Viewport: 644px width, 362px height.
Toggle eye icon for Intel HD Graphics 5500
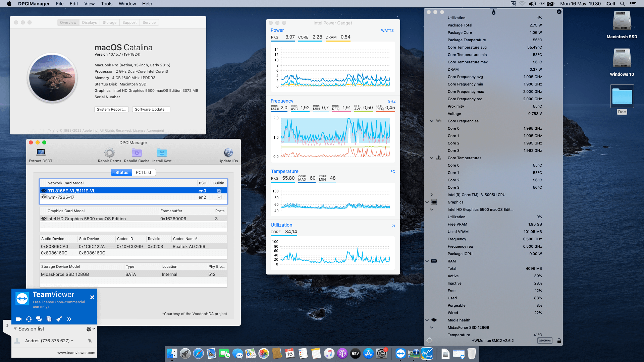tap(44, 219)
